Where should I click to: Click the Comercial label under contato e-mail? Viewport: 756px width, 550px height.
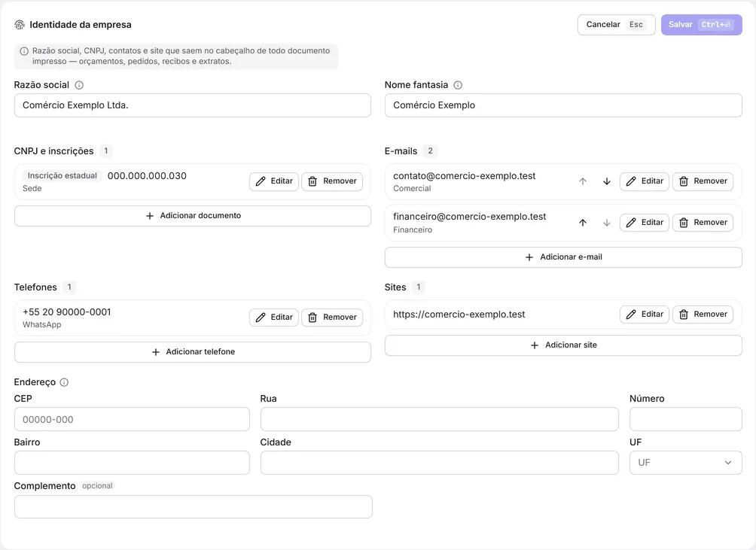click(x=412, y=188)
